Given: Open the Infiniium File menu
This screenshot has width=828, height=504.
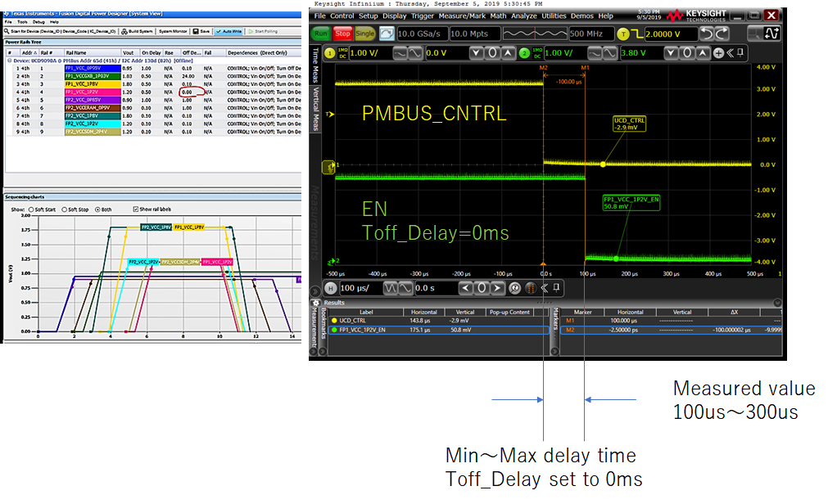Looking at the screenshot, I should tap(320, 16).
